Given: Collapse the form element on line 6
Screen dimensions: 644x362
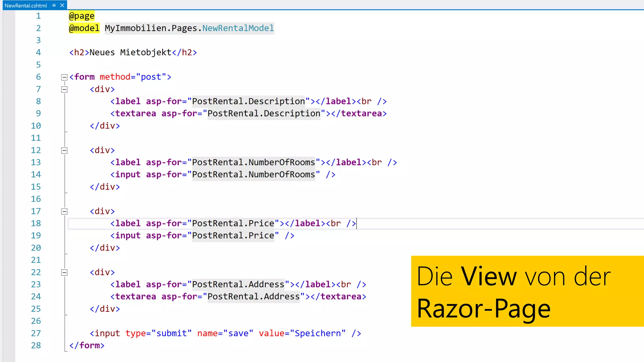Looking at the screenshot, I should 64,77.
